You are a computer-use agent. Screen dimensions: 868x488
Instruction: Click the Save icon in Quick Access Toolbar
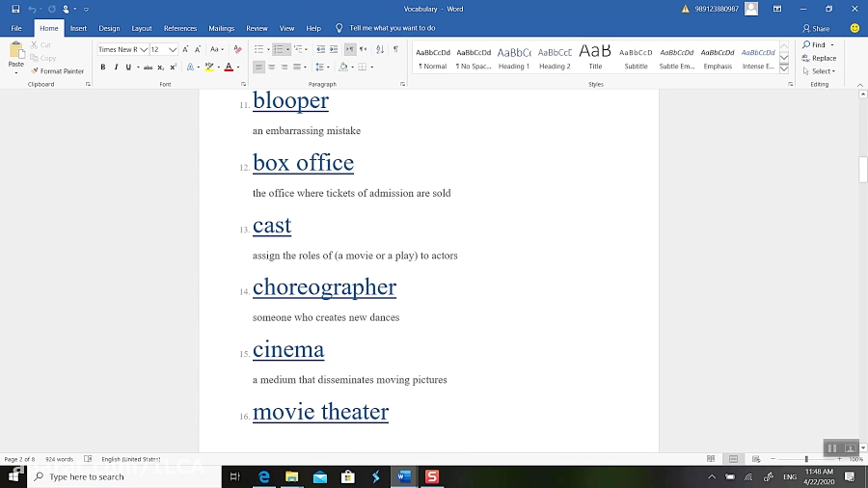[15, 9]
